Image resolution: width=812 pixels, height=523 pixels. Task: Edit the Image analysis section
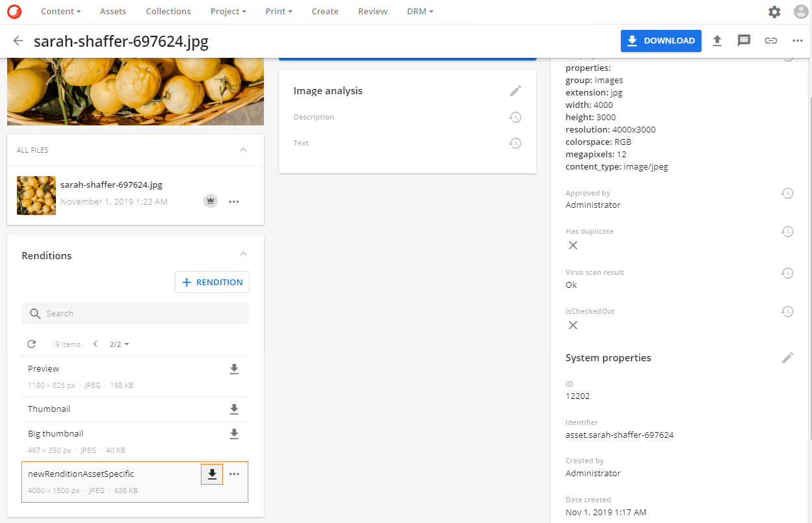click(515, 90)
